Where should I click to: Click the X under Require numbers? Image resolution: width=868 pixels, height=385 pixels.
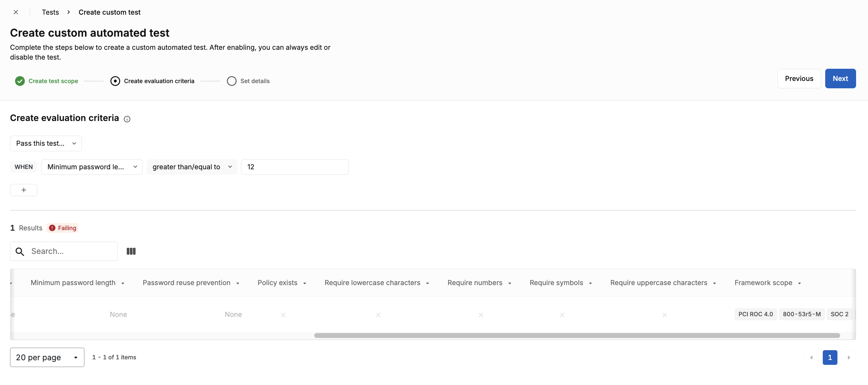[x=481, y=315]
